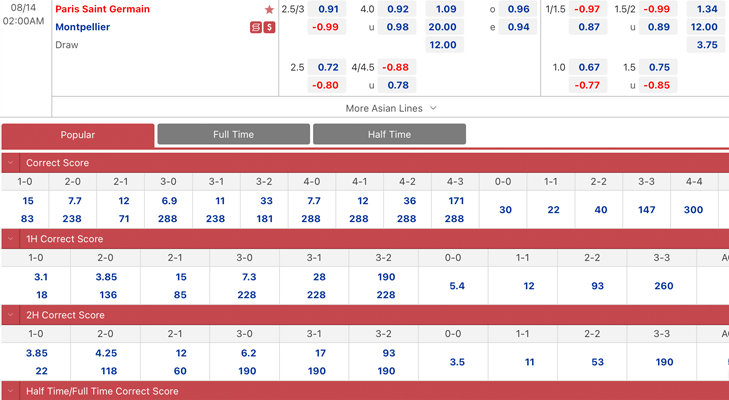Pick 1H Correct Score 0-0 odds 5.4
This screenshot has width=729, height=400.
(x=456, y=286)
